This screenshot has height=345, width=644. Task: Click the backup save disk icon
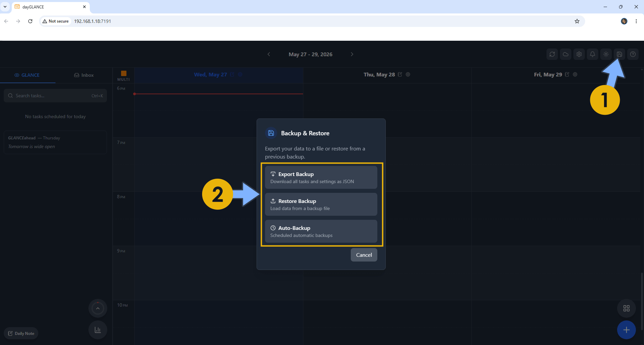[x=619, y=54]
